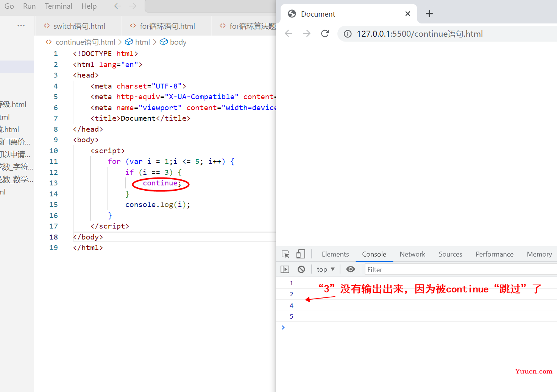Click console output value 4
Screen dimensions: 557x392
click(x=292, y=306)
